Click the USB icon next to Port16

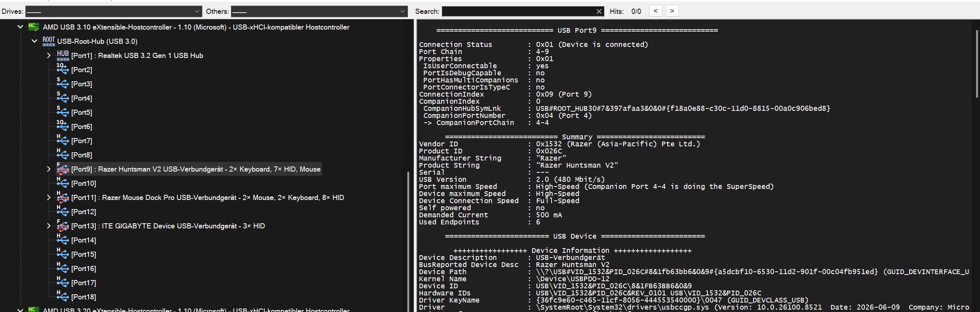coord(62,268)
